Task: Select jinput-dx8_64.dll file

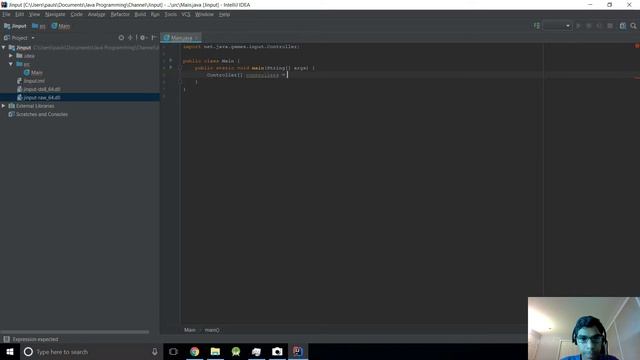Action: pos(39,89)
